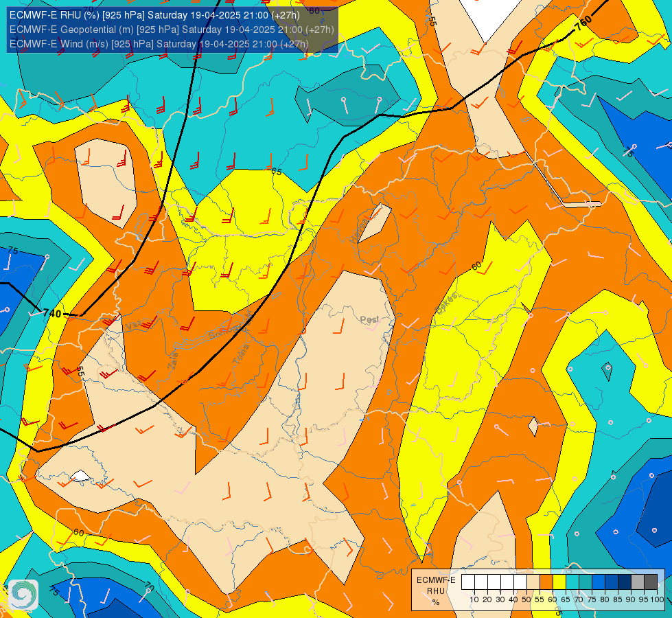Viewport: 672px width, 618px height.
Task: Click the Békés county label
Action: coord(447,304)
